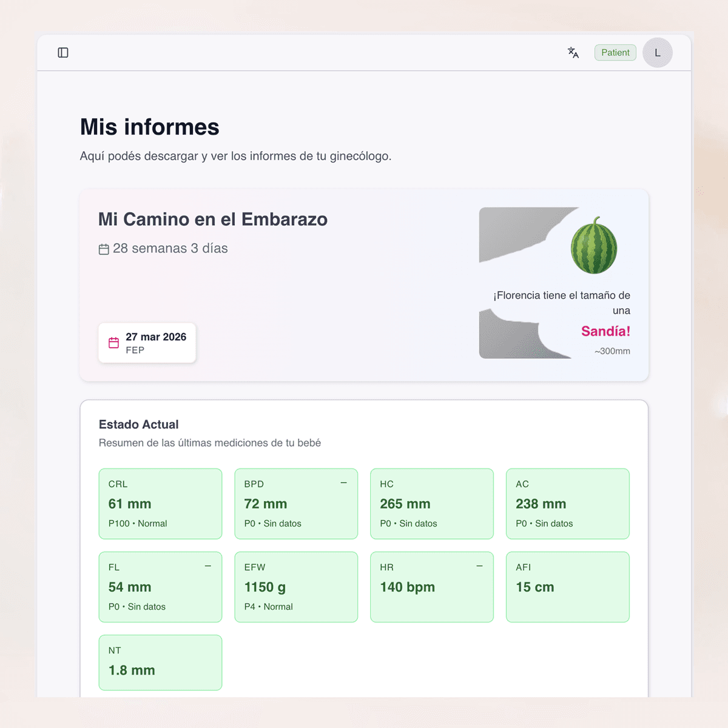Click the trend dash icon on FL card
Screen dimensions: 728x728
208,566
